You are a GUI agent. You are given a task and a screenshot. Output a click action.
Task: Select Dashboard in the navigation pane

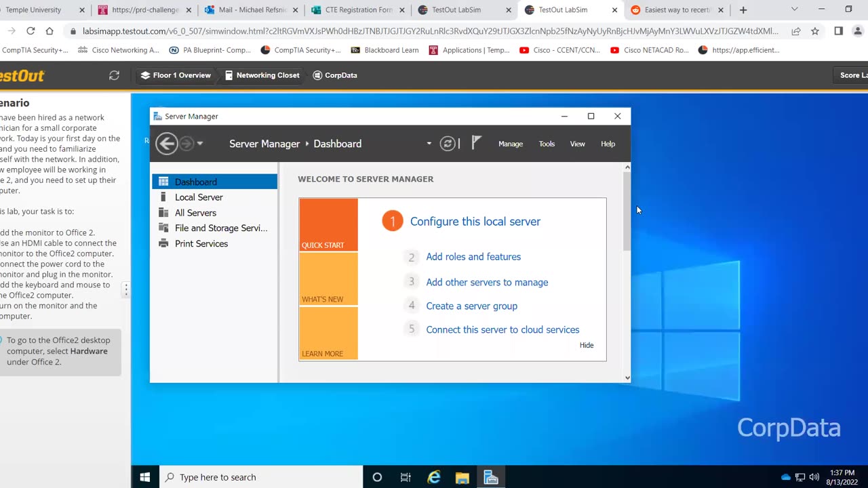coord(214,182)
